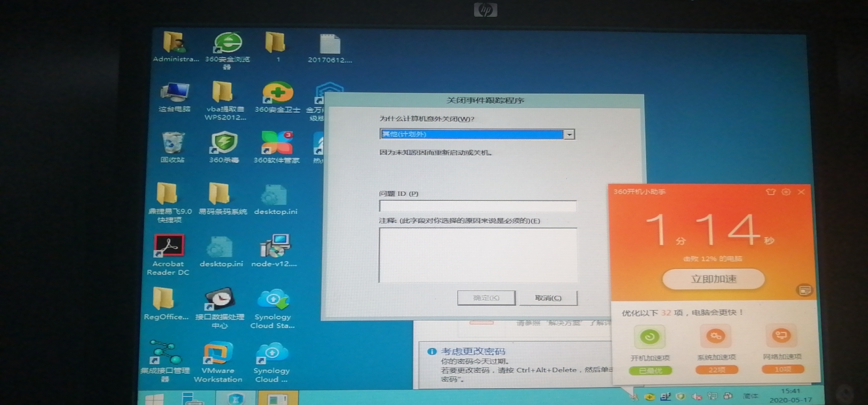The width and height of the screenshot is (868, 405).
Task: Click the 网络加速项 icon
Action: coord(782,335)
